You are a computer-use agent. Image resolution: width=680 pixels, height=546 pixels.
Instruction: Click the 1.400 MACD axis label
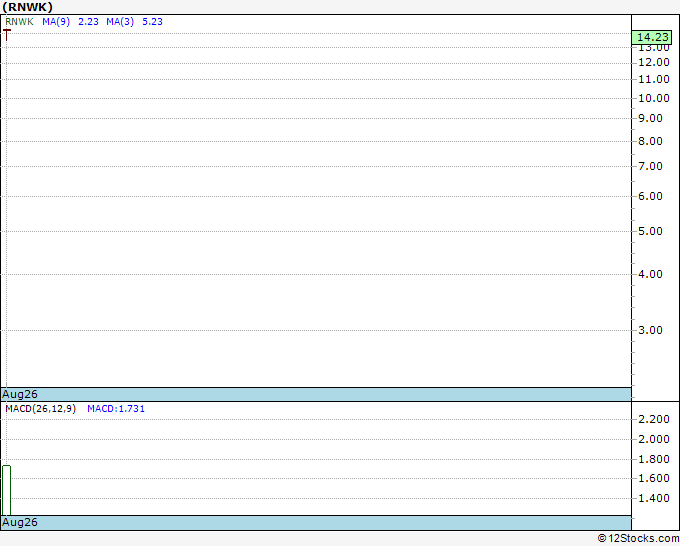(654, 498)
